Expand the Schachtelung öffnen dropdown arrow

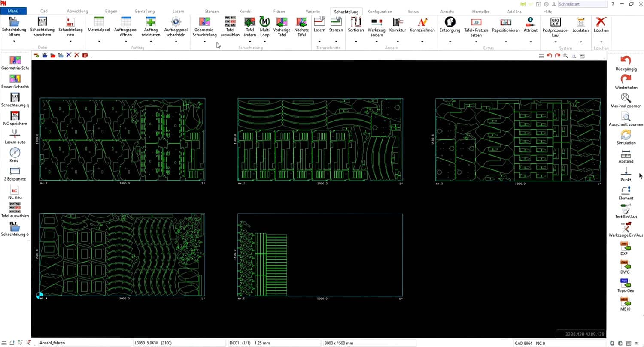pyautogui.click(x=14, y=42)
